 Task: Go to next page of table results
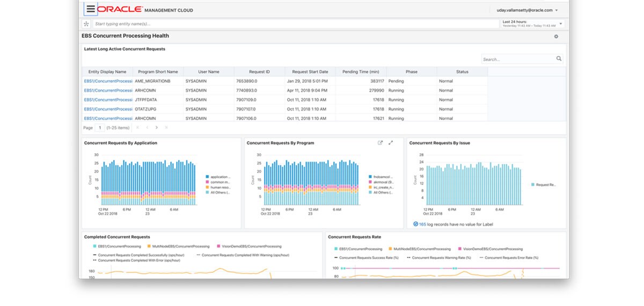pos(157,128)
